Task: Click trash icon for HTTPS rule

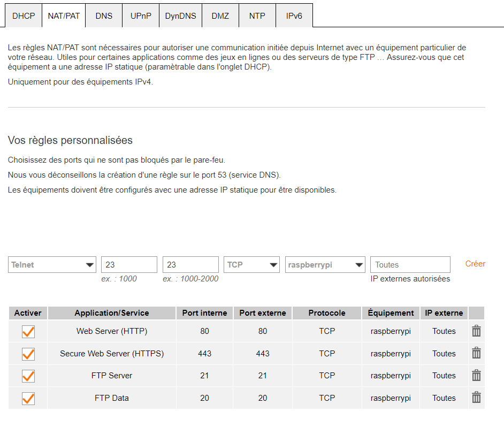Action: [476, 354]
